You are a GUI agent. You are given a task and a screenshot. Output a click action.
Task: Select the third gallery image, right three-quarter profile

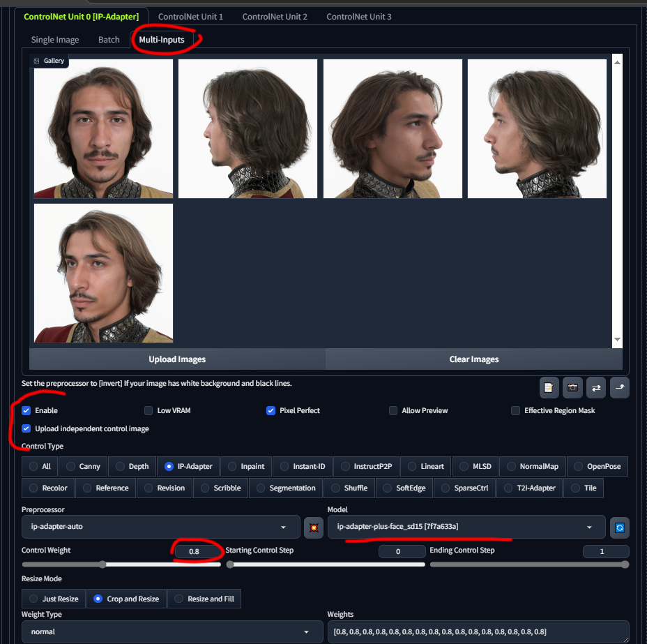point(393,129)
